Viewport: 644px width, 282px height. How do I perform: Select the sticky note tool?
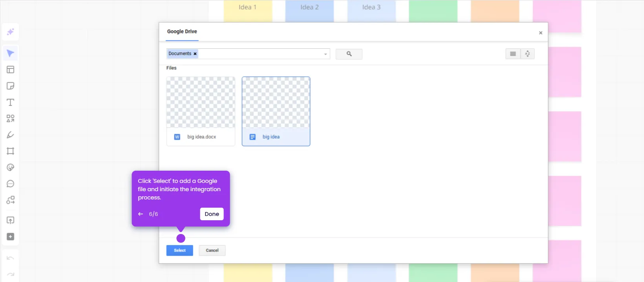point(11,86)
